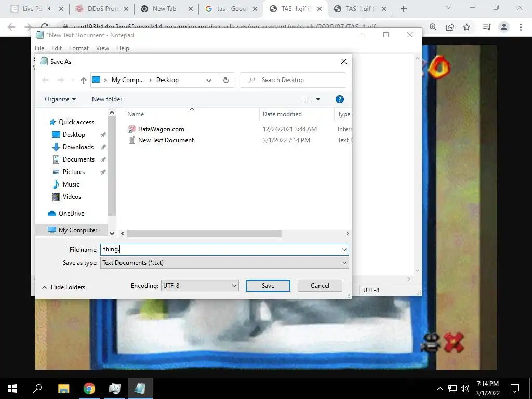Open Windows Start menu
Screen dimensions: 532x399
[x=12, y=389]
